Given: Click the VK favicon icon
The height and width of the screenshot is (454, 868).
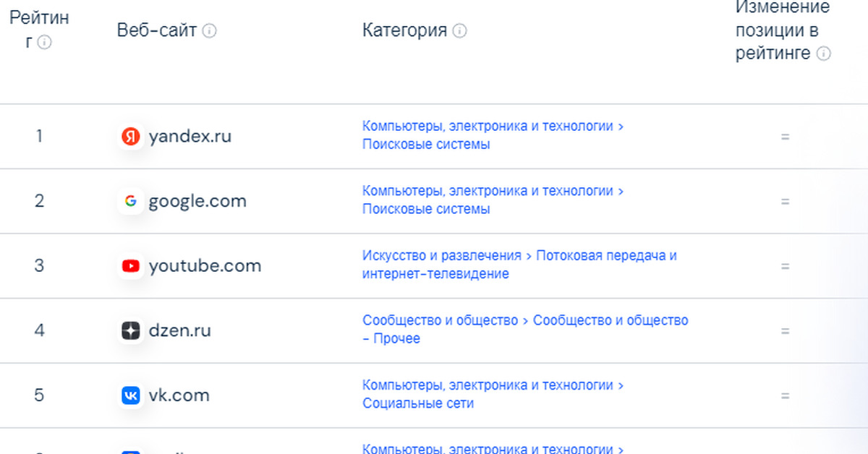Looking at the screenshot, I should point(131,396).
